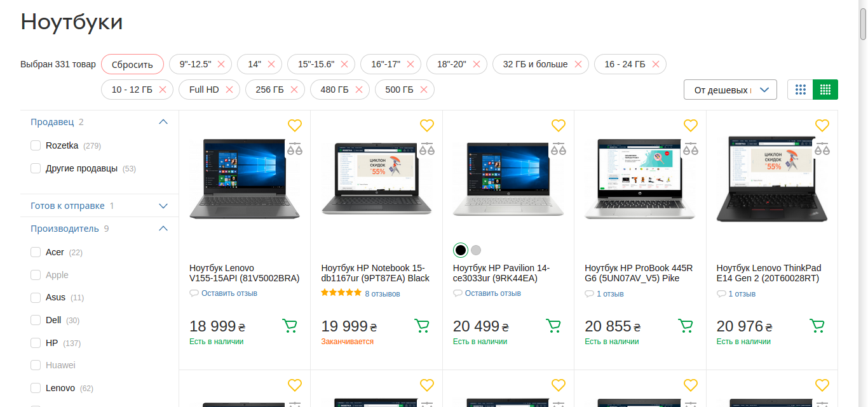Select black color swatch for HP Pavilion
This screenshot has height=407, width=868.
click(461, 250)
